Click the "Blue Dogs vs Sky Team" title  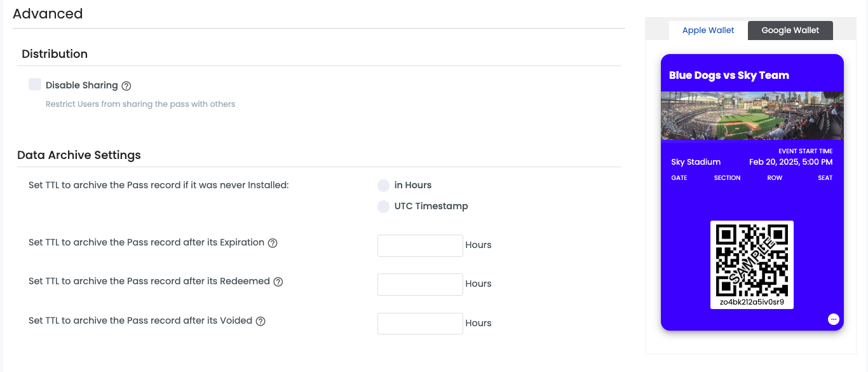[729, 75]
